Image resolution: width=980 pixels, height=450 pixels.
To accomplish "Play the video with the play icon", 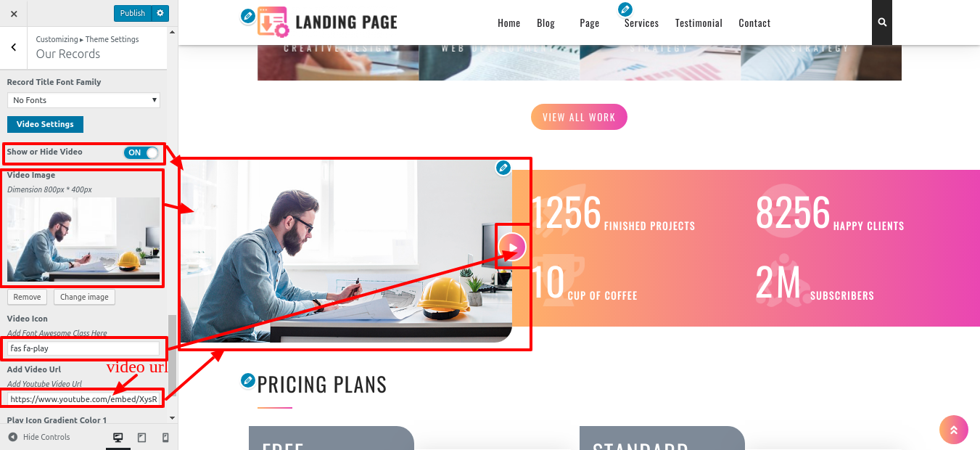I will pos(513,247).
